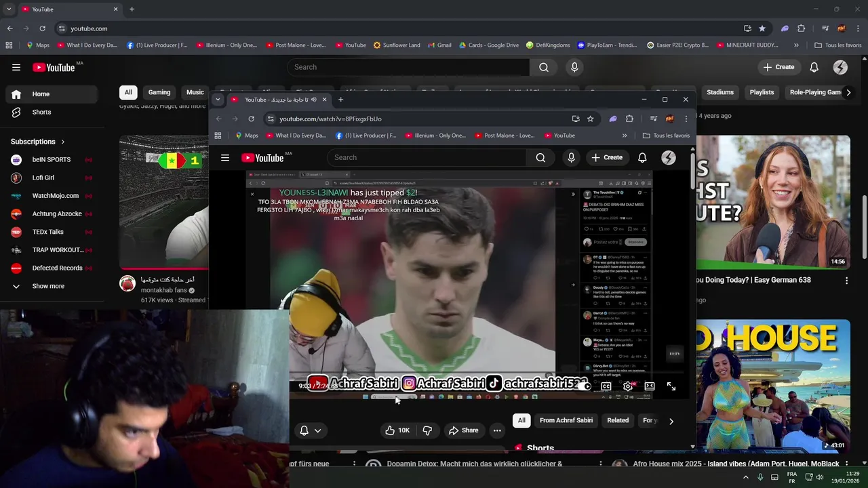Select Shorts in YouTube sidebar
Screen dimensions: 868x488
point(52,112)
